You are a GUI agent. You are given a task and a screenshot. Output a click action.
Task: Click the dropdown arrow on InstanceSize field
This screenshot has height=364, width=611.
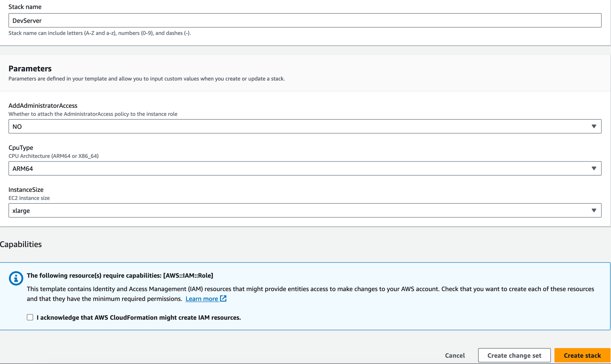coord(594,210)
